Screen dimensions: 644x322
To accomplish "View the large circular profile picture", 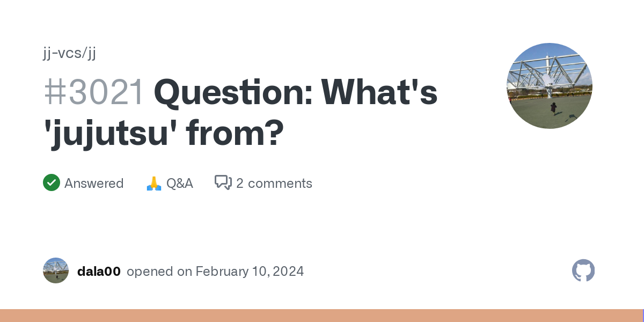I will pos(549,86).
